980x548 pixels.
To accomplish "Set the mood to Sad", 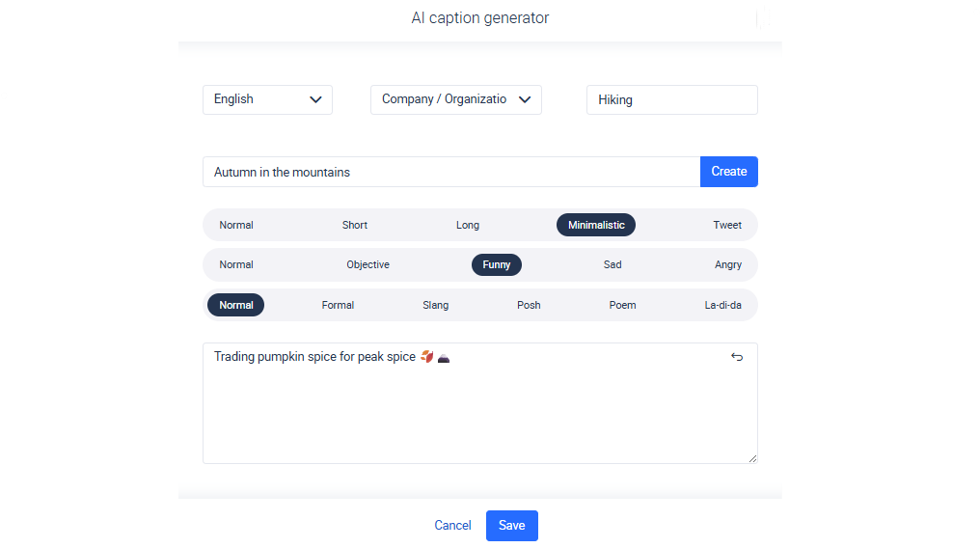I will click(x=612, y=264).
